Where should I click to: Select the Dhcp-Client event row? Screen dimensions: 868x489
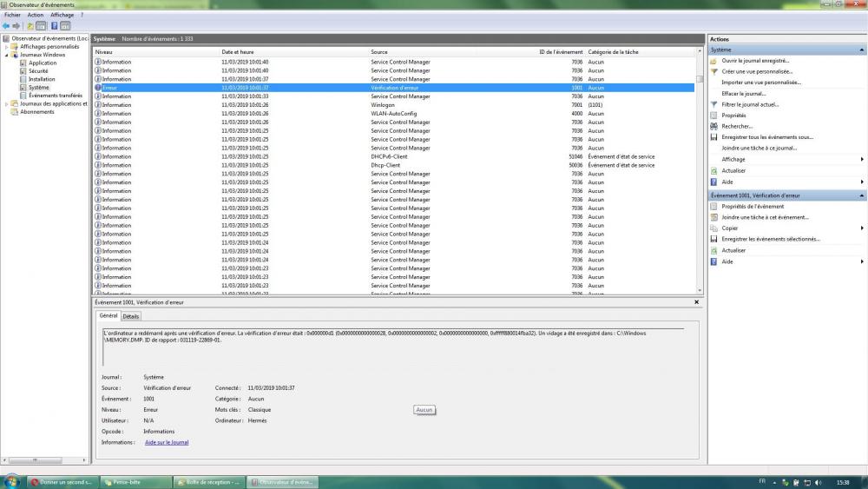tap(393, 165)
